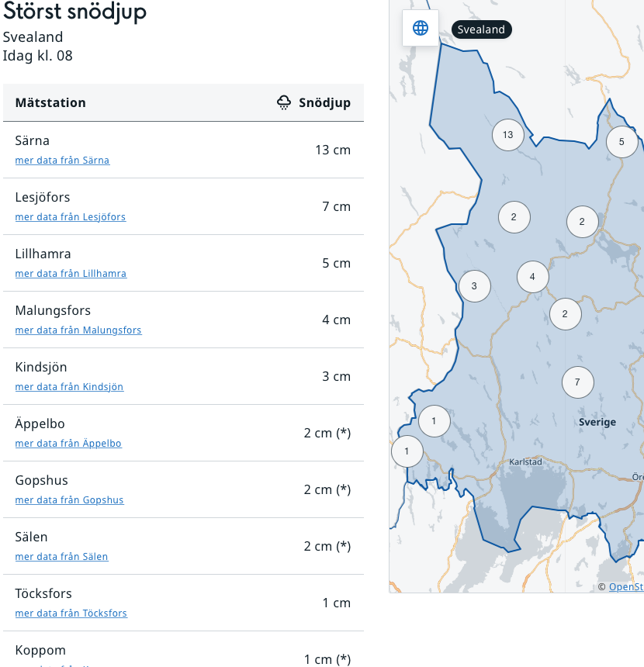
Task: Open the Sälen station data link
Action: pos(61,557)
